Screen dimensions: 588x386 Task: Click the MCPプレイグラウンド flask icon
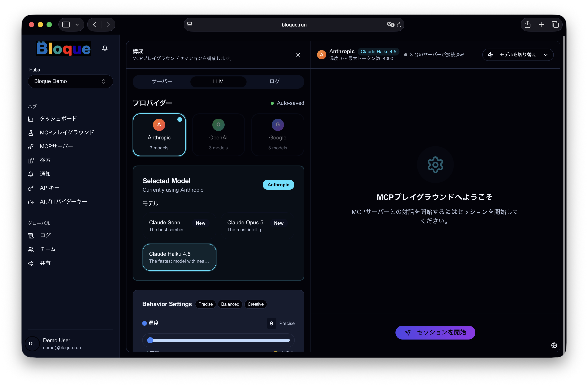tap(31, 133)
